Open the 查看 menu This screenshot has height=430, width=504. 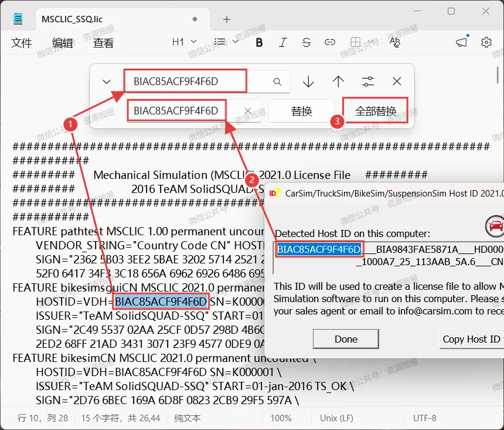(x=104, y=43)
